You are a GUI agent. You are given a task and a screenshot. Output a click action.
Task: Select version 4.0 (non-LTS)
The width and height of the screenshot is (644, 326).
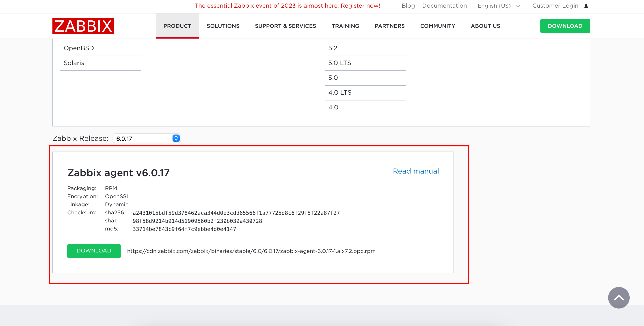click(x=365, y=107)
